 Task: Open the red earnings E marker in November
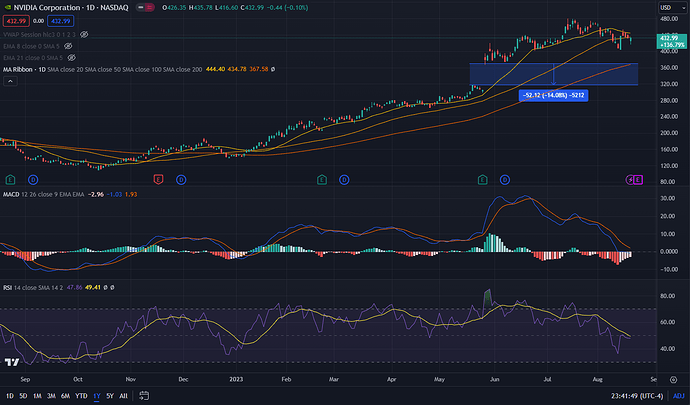(158, 180)
